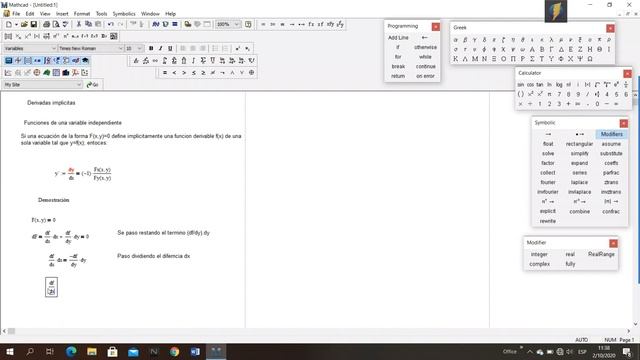
Task: Open the Symbolic keyword graduation-cap icon
Action: point(85,60)
